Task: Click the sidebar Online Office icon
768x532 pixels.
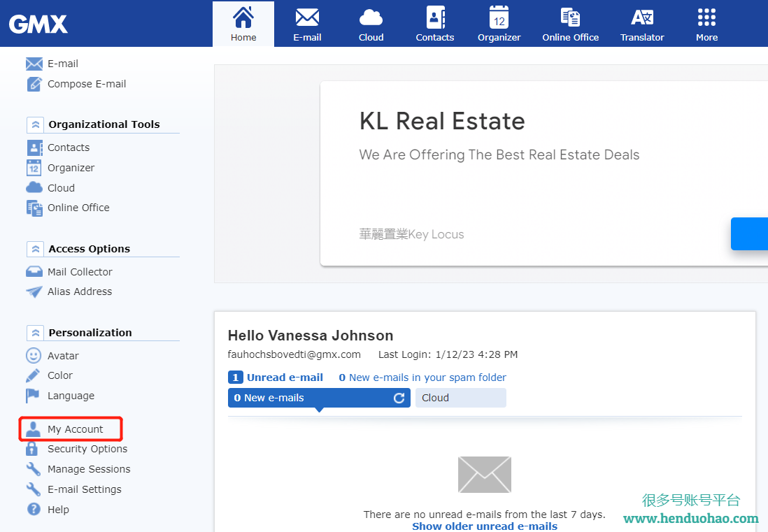Action: (34, 208)
